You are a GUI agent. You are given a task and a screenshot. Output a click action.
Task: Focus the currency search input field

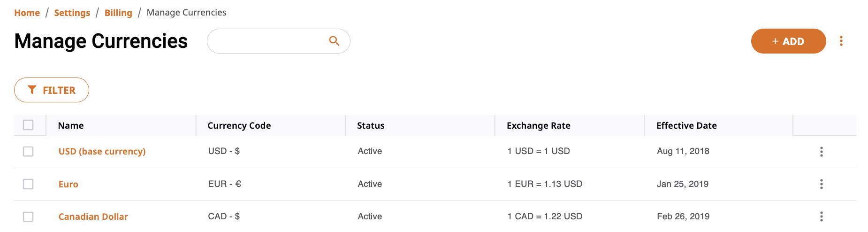(x=278, y=41)
